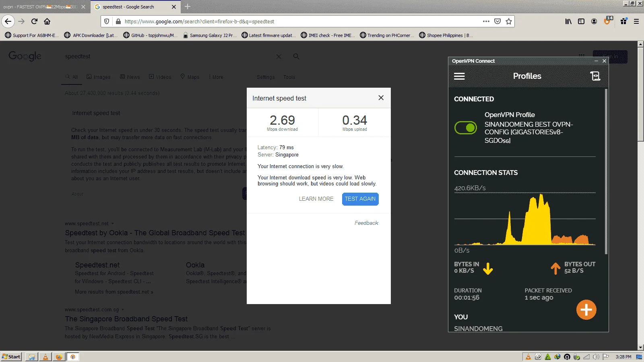Image resolution: width=644 pixels, height=362 pixels.
Task: Click the import profile icon in OpenVPN
Action: click(595, 76)
